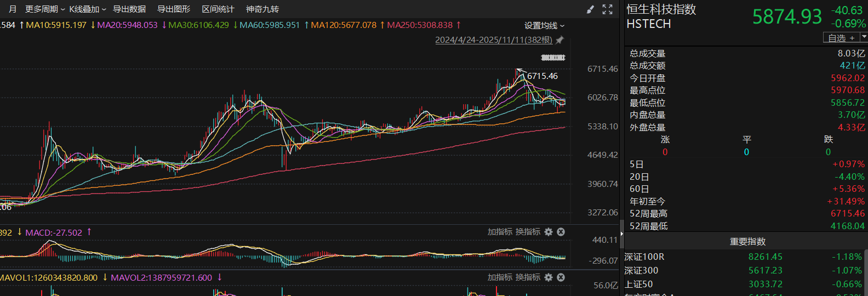This screenshot has height=296, width=868.
Task: Open 更多周期 dropdown
Action: 45,9
